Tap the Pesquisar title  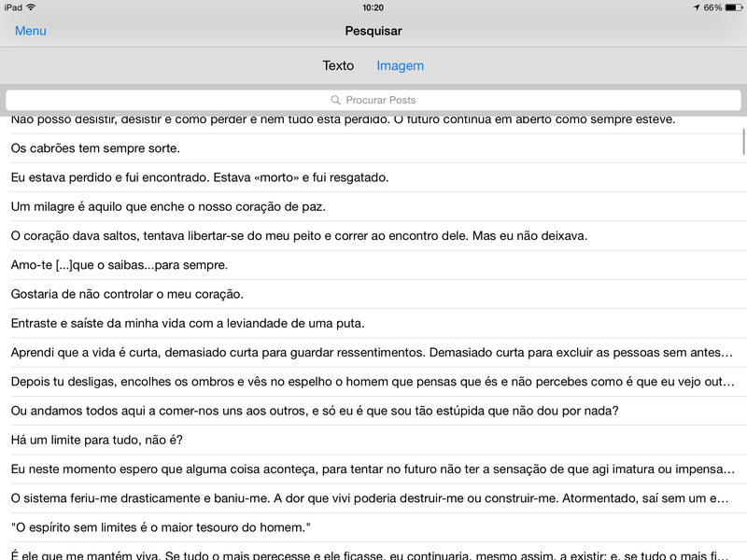point(373,31)
